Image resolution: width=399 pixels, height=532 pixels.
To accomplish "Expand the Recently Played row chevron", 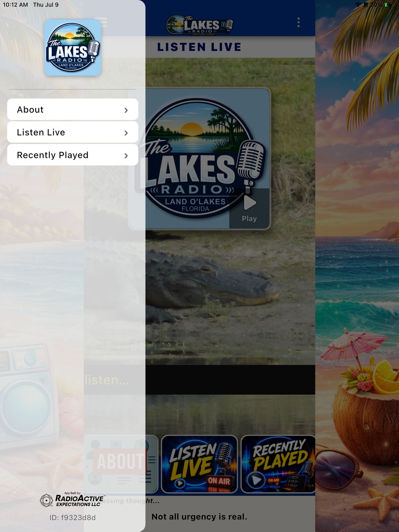I will 126,156.
